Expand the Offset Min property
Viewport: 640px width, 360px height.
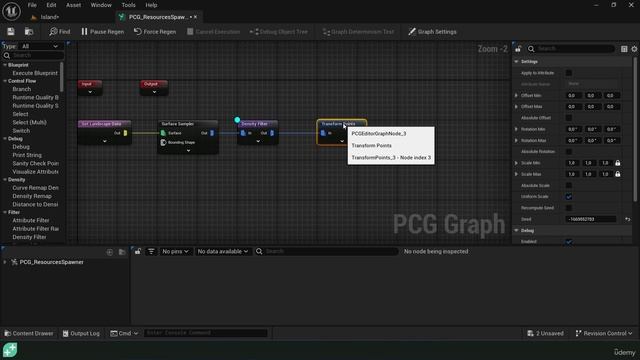(x=516, y=95)
